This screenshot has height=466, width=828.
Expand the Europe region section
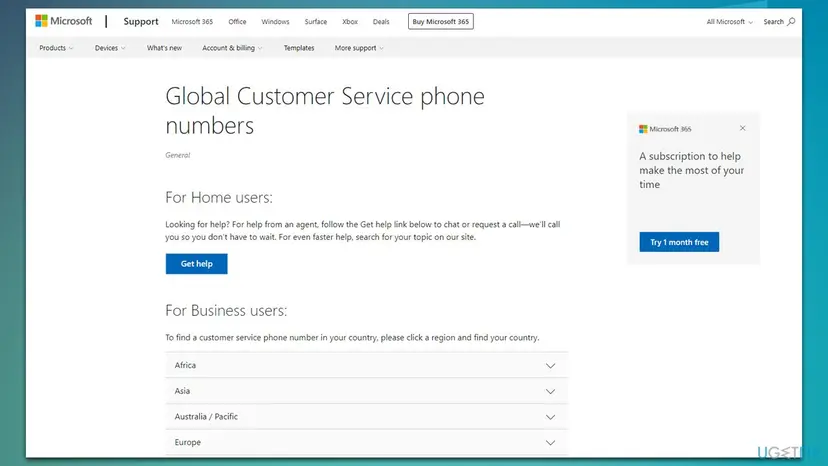[366, 442]
